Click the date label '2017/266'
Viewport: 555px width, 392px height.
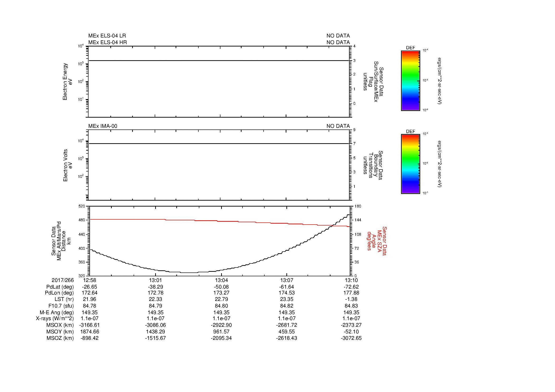(63, 280)
